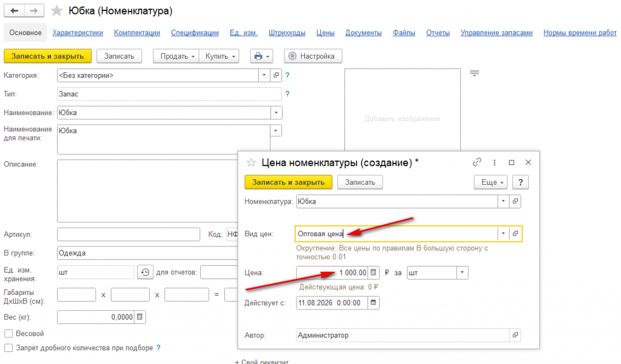
Task: Click the Описание text area
Action: 147,191
